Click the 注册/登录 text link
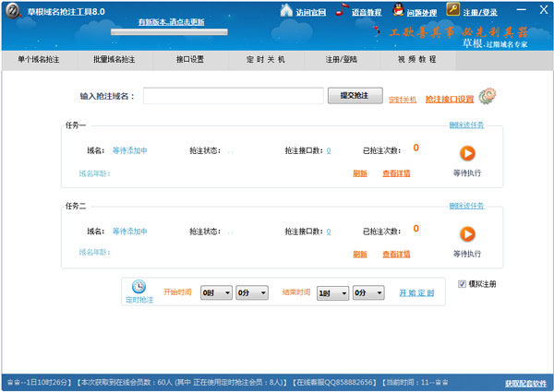Viewport: 554px width, 392px height. pos(480,13)
